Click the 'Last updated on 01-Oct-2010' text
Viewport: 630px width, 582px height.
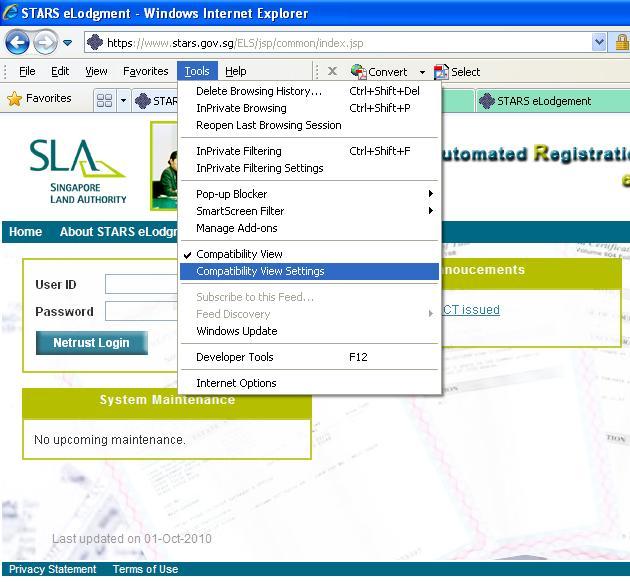pyautogui.click(x=132, y=539)
